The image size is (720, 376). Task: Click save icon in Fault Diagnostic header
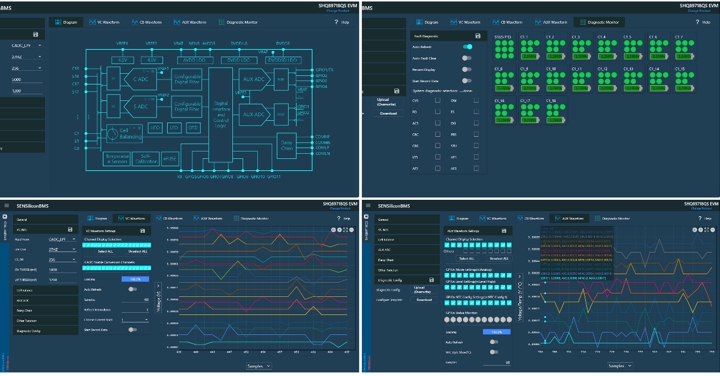(x=478, y=36)
